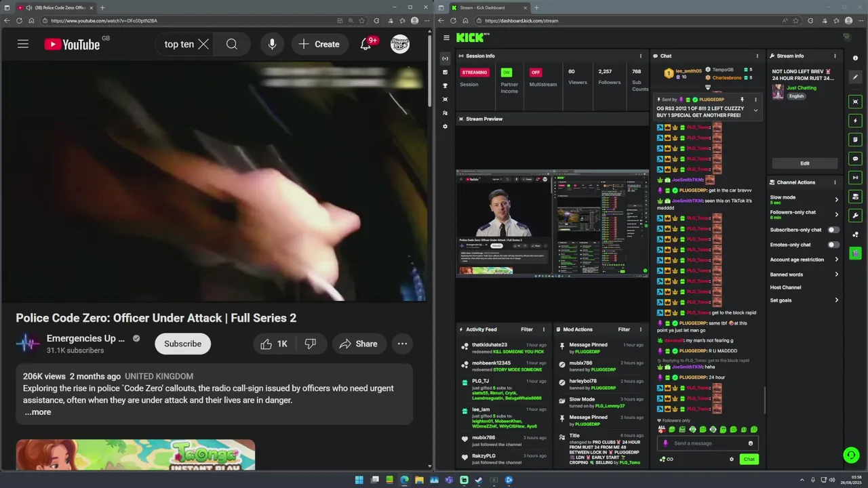
Task: Like the Police Code Zero video
Action: point(274,344)
